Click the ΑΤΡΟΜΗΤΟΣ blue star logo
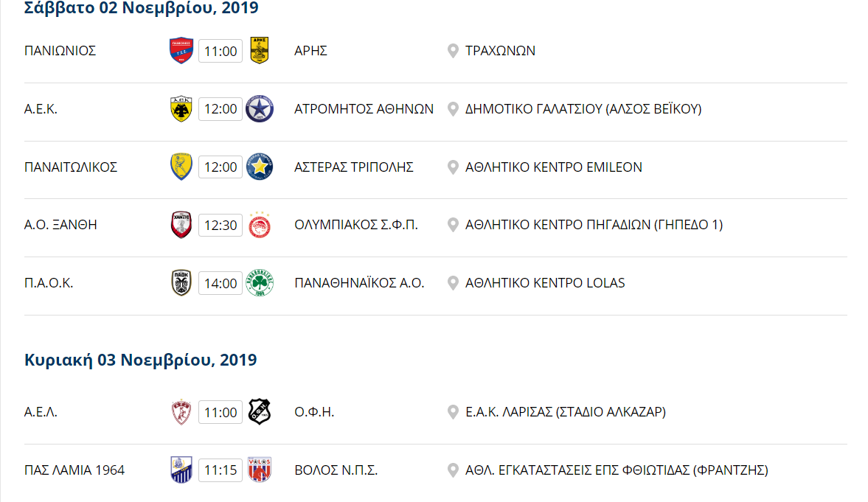 click(259, 109)
